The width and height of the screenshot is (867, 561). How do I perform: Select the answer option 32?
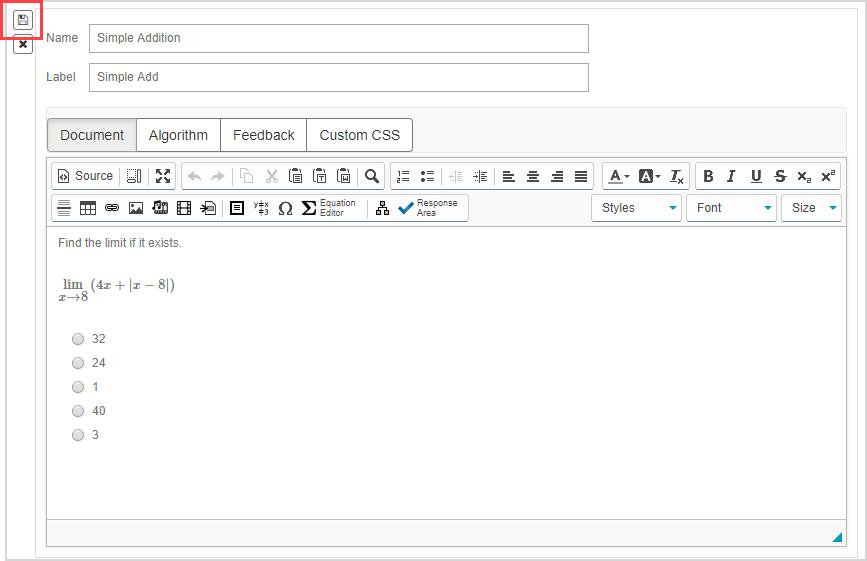[x=78, y=339]
